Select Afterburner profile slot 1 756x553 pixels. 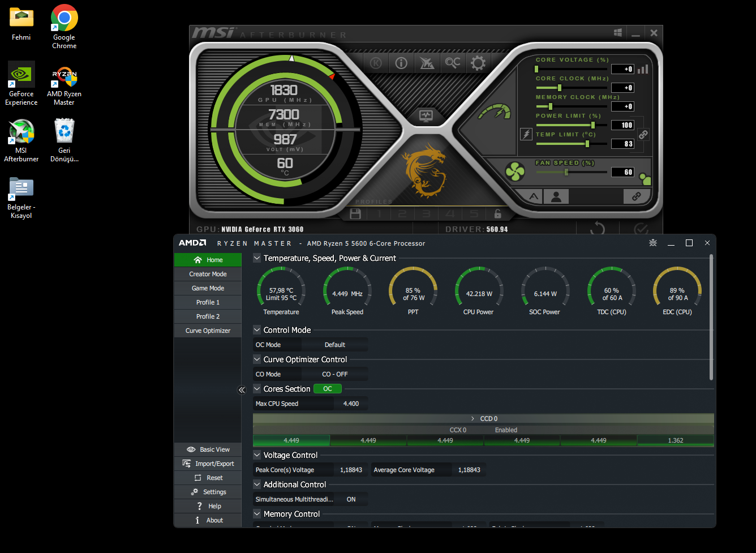379,214
